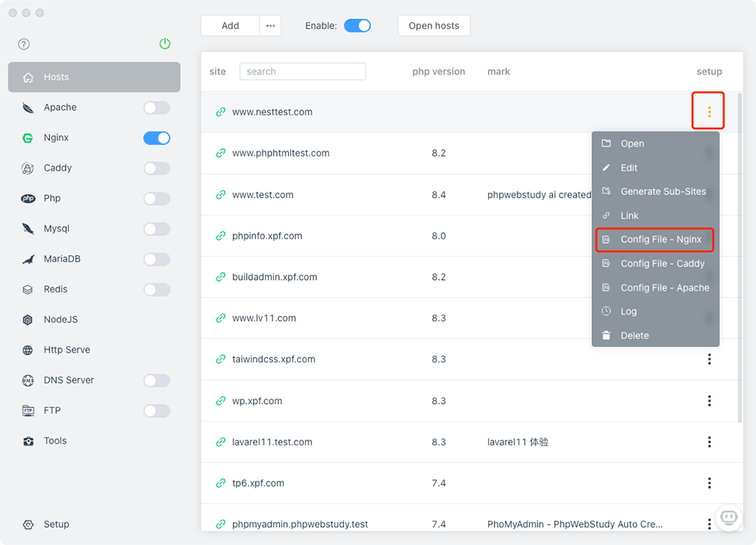Screen dimensions: 756x545
Task: Click the lavarel11.test.com site name
Action: pos(272,442)
